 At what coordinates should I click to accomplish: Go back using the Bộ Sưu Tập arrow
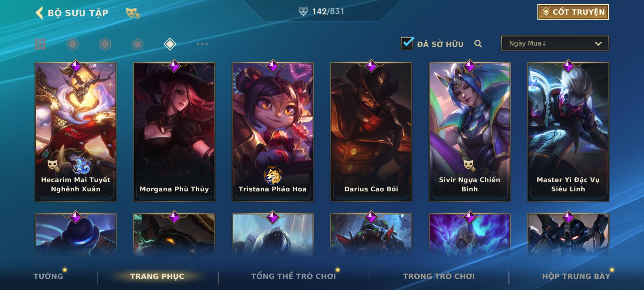(39, 13)
